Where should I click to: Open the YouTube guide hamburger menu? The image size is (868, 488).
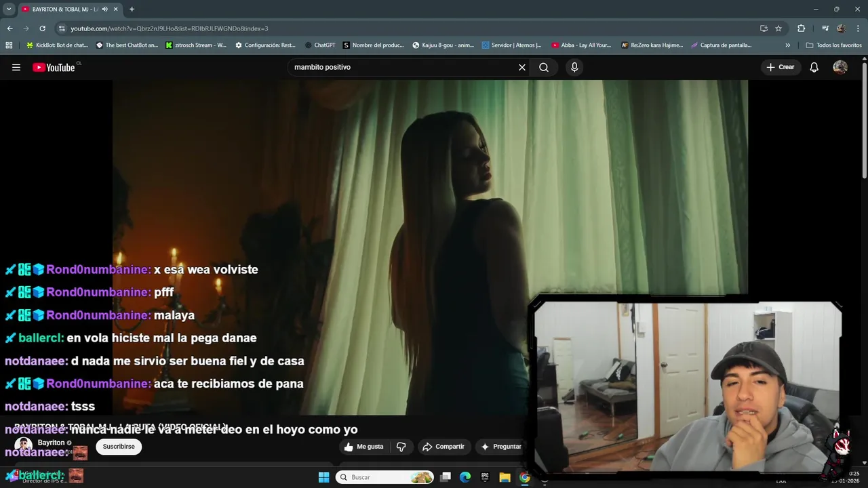tap(16, 67)
